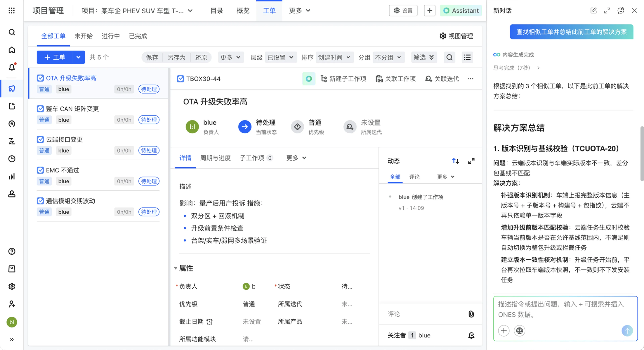Attach a file with paperclip icon in 评论
644x350 pixels.
click(x=471, y=314)
